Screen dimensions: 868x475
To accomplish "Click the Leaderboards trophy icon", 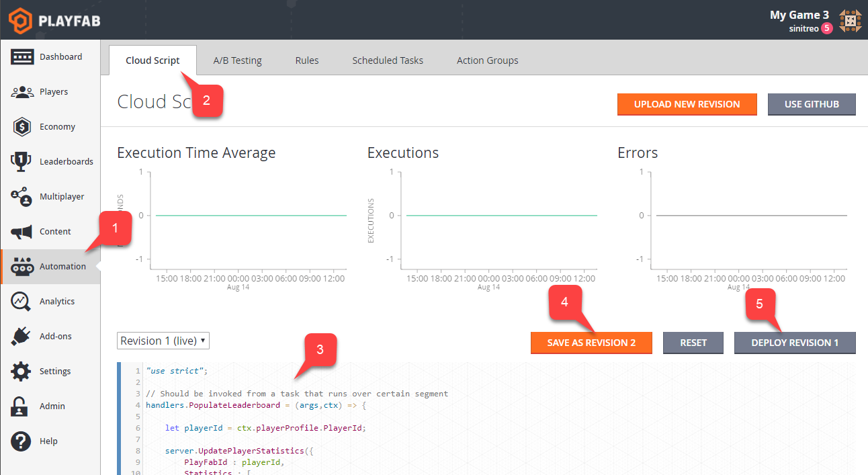I will pyautogui.click(x=22, y=161).
